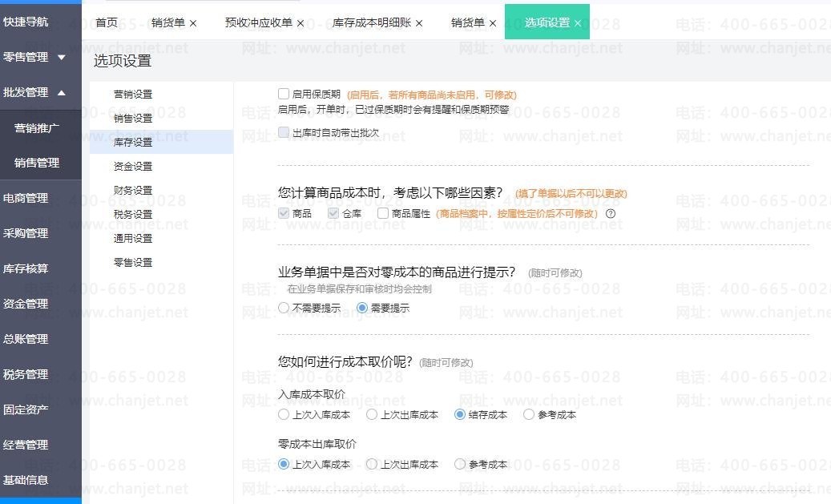
Task: Switch to first 销货单 tab
Action: coord(168,22)
